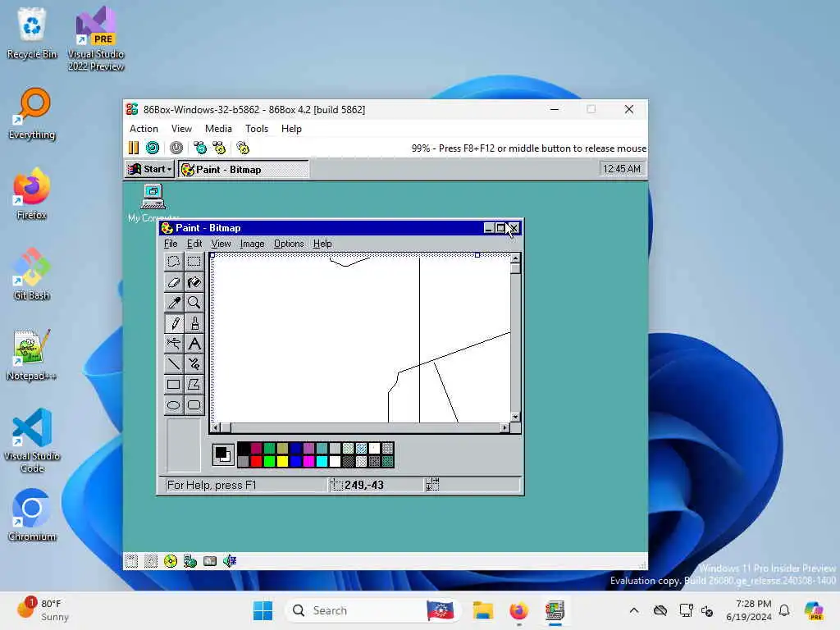
Task: Open 86Box settings from the toolbar icon
Action: 243,148
